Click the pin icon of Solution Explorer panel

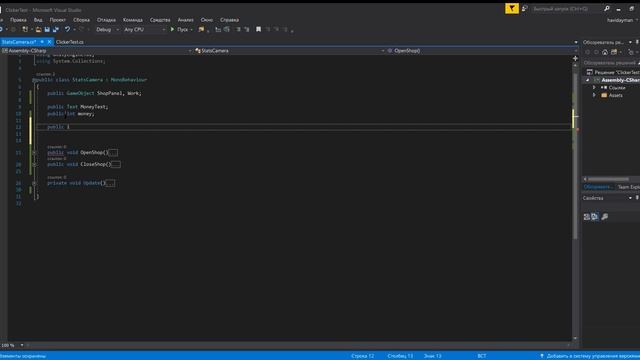point(637,42)
